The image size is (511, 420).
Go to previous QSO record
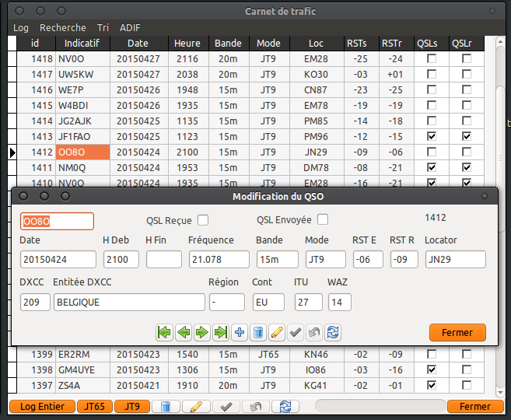(184, 332)
